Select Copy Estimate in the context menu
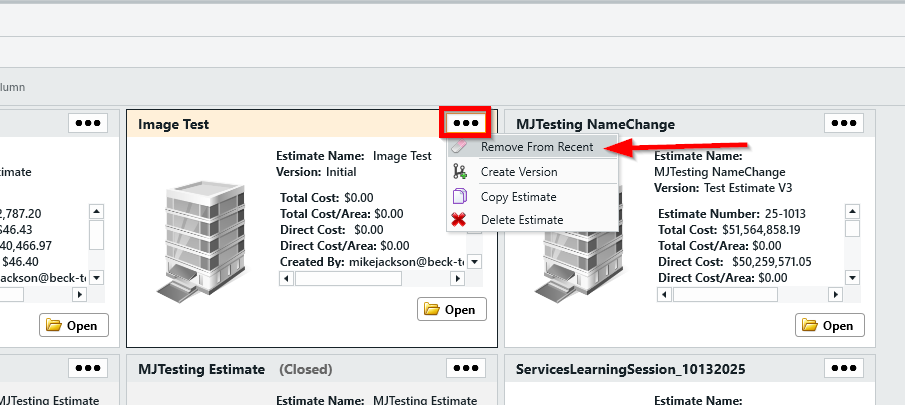This screenshot has height=405, width=905. point(518,196)
